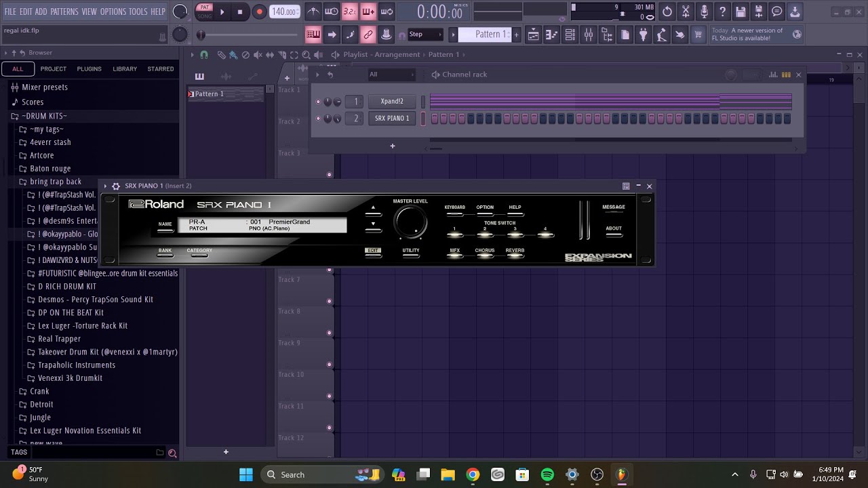The height and width of the screenshot is (488, 868).
Task: Click the multilink to controllers icon
Action: (387, 35)
